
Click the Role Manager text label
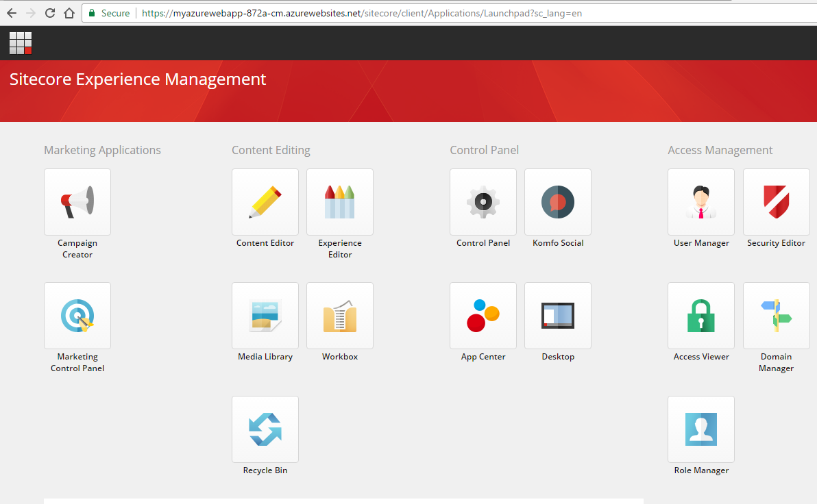700,470
